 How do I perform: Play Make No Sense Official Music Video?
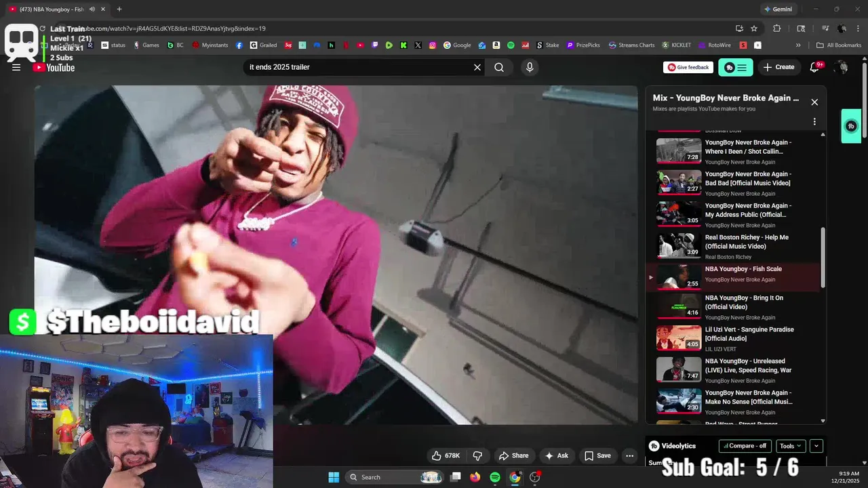735,401
